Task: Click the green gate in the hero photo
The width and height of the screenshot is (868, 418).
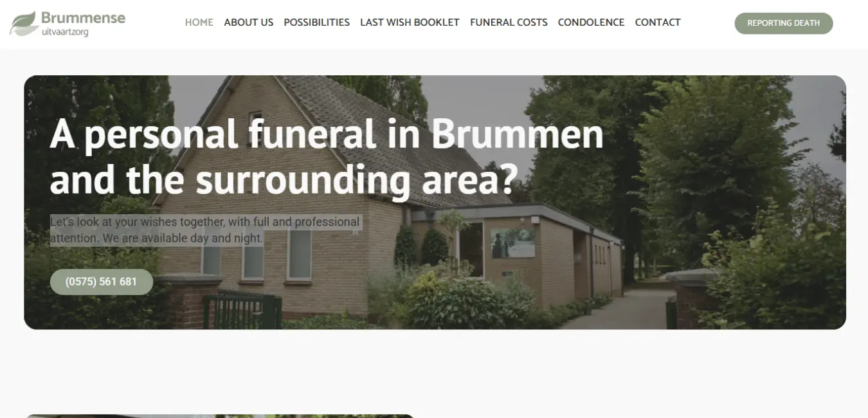Action: point(242,309)
